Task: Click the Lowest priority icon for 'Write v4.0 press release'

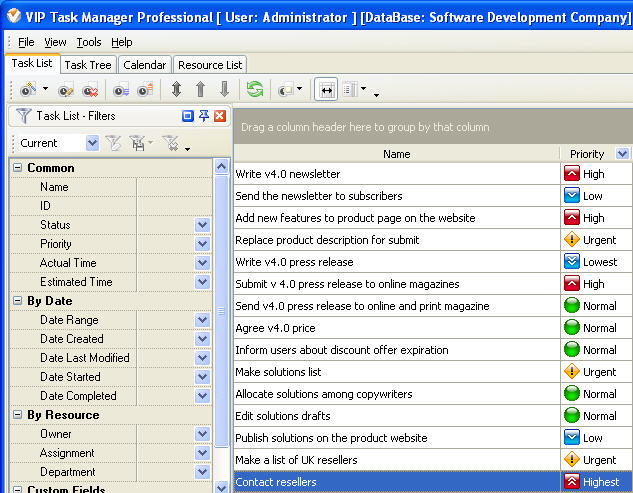Action: point(572,262)
